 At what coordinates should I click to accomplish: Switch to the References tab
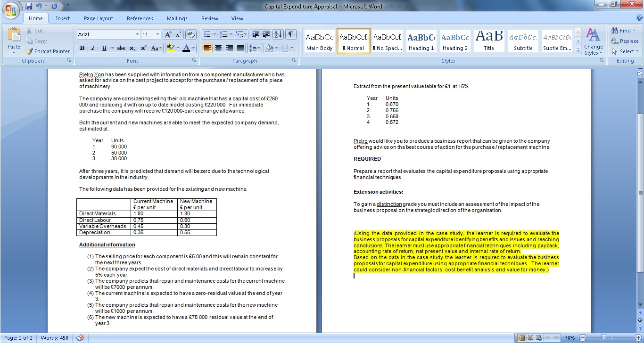click(140, 18)
